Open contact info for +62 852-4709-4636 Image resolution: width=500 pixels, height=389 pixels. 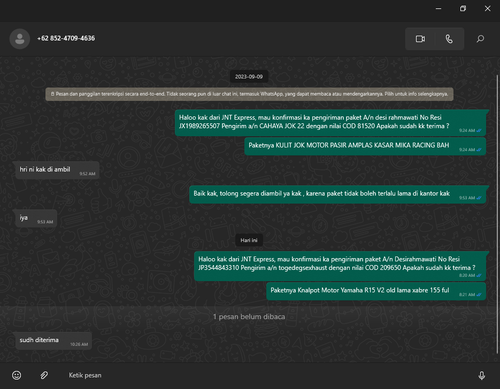66,38
